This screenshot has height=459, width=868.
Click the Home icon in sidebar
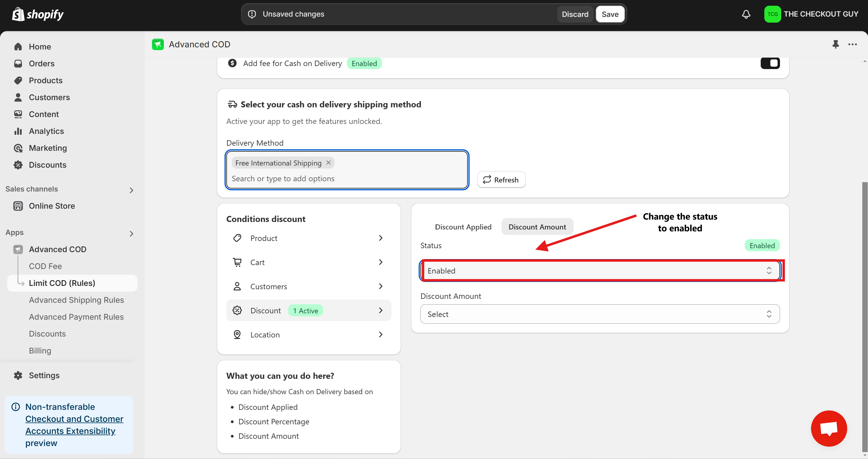18,46
